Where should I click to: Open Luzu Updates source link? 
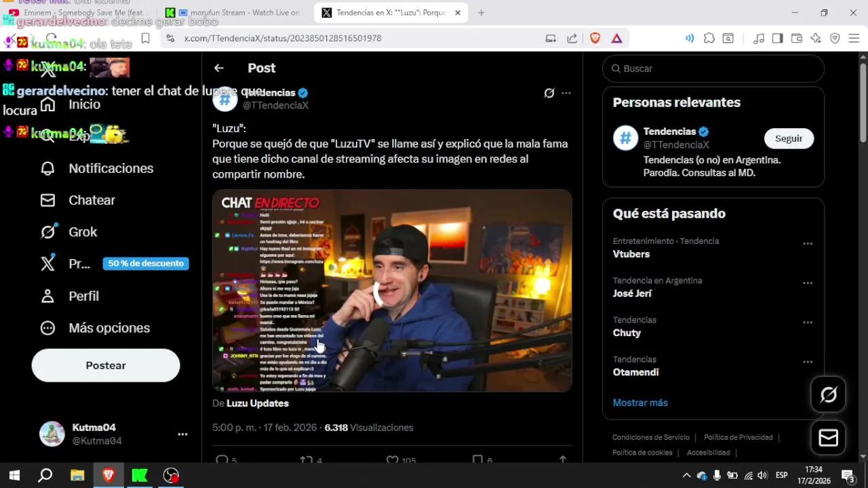click(258, 403)
